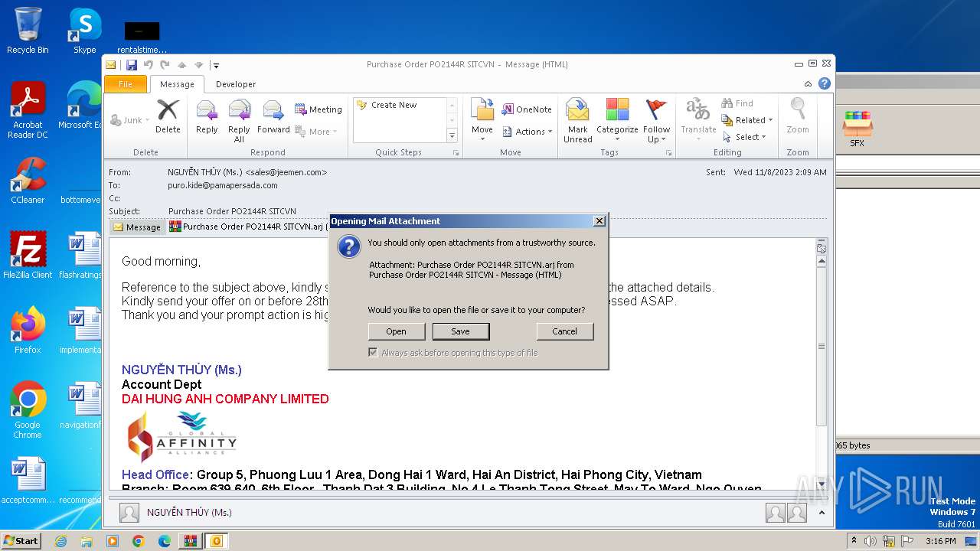Viewport: 980px width, 551px height.
Task: Open Firefox desktop shortcut
Action: point(28,331)
